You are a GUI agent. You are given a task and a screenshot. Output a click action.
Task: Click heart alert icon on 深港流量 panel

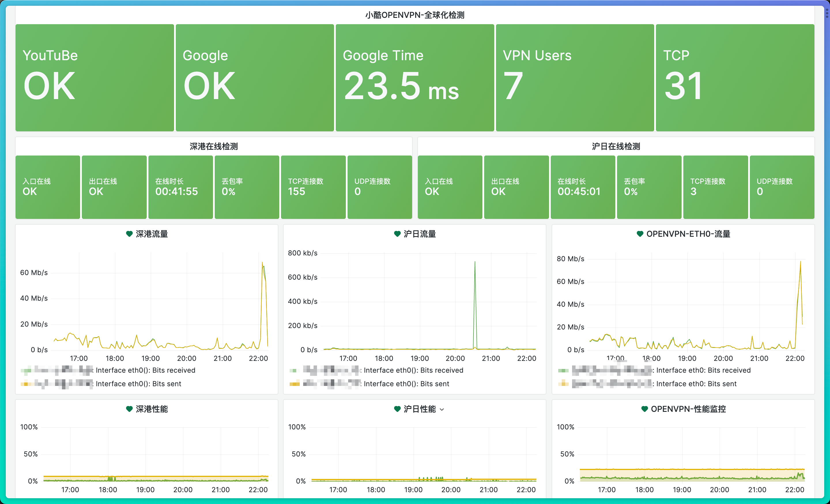(x=129, y=234)
